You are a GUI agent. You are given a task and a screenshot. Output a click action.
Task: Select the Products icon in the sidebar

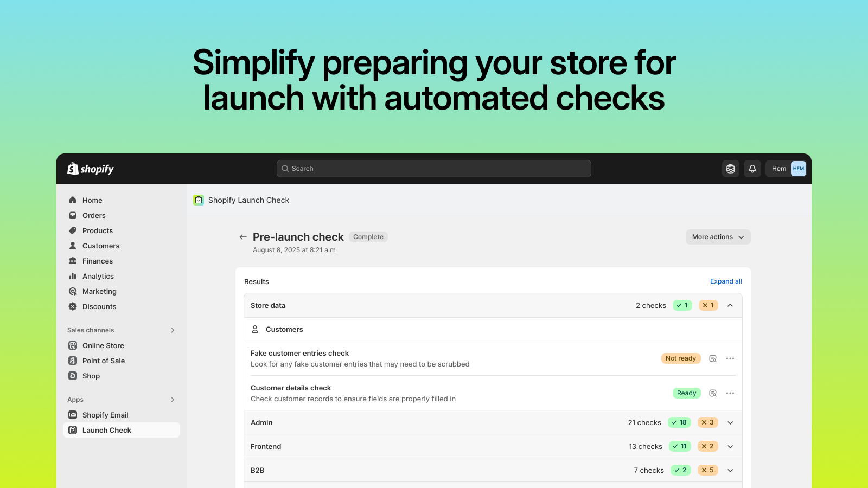click(73, 230)
